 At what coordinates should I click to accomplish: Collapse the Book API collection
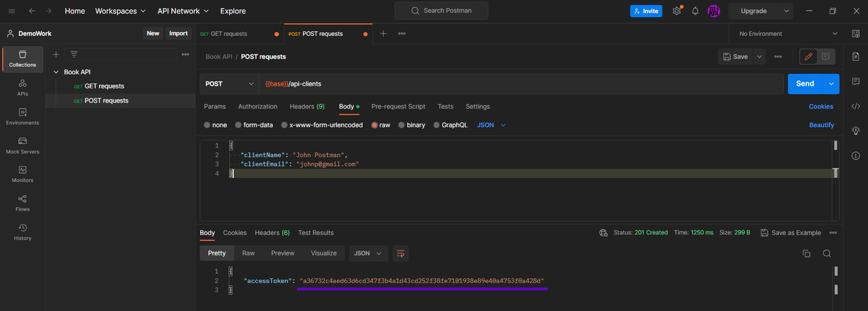tap(56, 72)
